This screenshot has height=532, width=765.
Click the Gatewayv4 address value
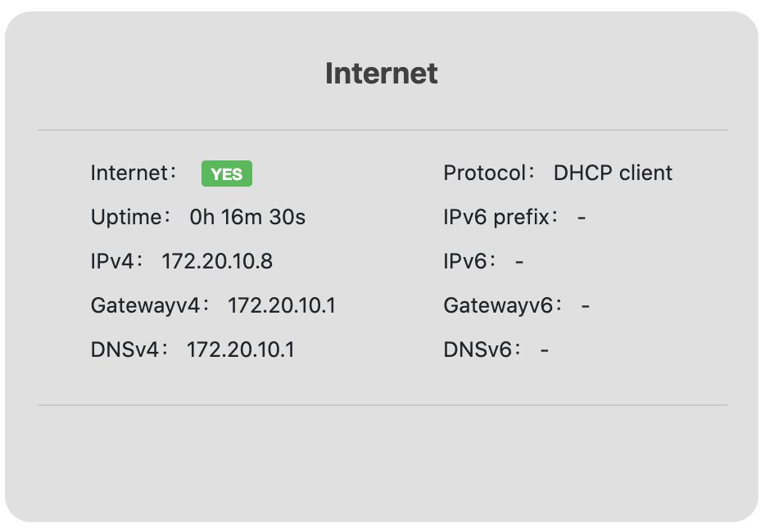tap(282, 306)
